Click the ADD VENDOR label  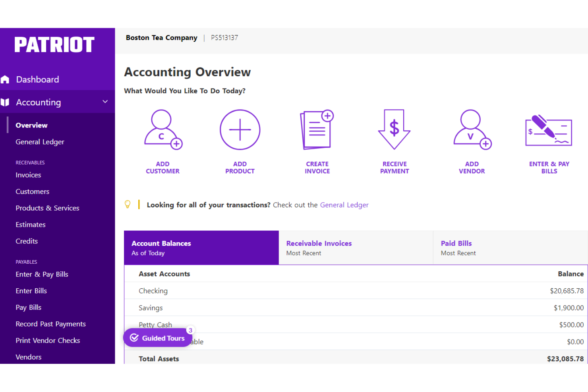point(472,168)
